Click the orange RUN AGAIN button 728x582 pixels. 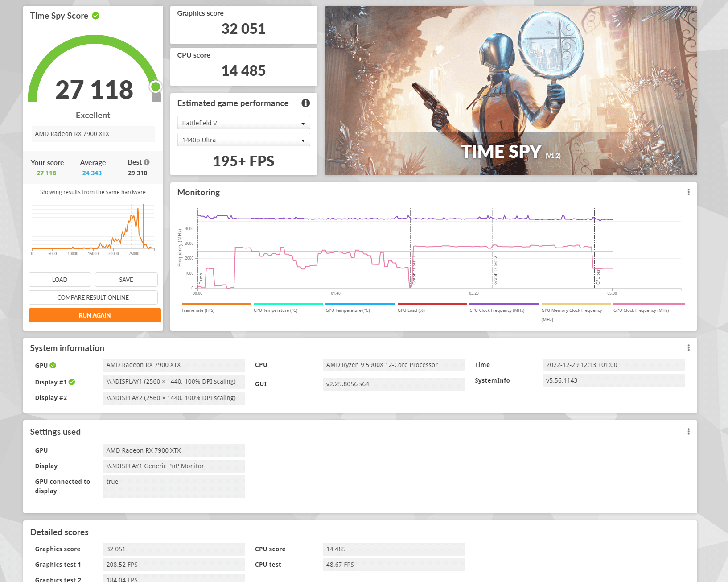coord(95,315)
